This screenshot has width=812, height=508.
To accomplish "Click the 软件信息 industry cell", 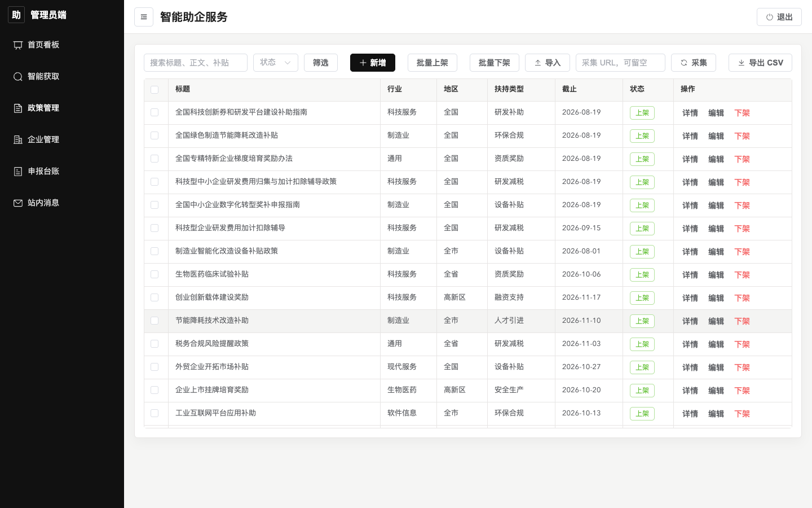I will click(x=402, y=413).
